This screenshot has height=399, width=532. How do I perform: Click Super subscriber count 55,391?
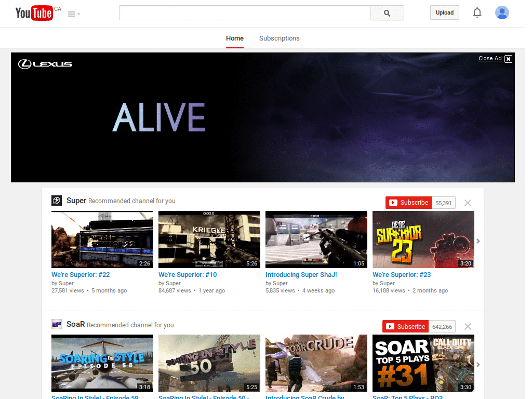(x=444, y=203)
